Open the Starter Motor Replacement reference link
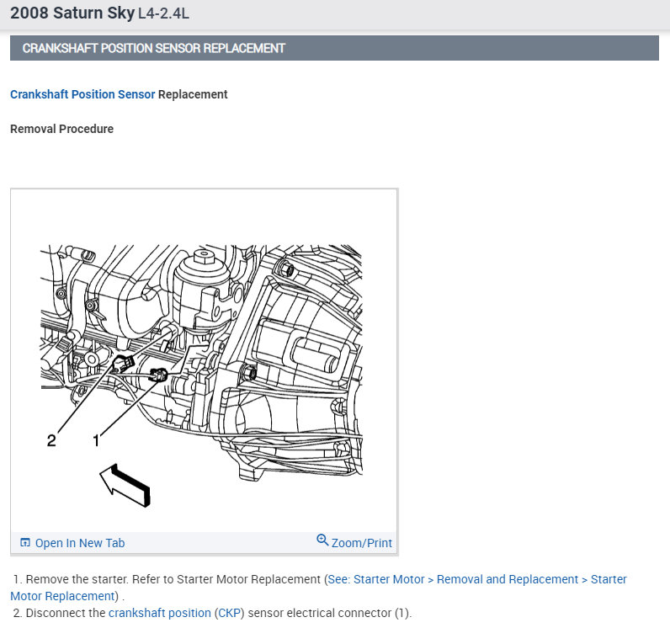Viewport: 670px width, 644px height. pos(318,588)
